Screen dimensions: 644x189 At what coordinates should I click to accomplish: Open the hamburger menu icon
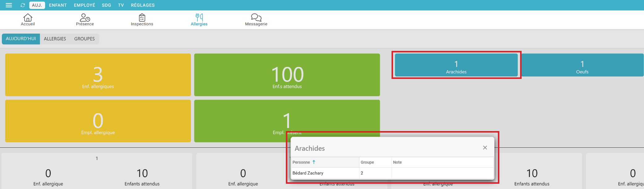tap(9, 5)
